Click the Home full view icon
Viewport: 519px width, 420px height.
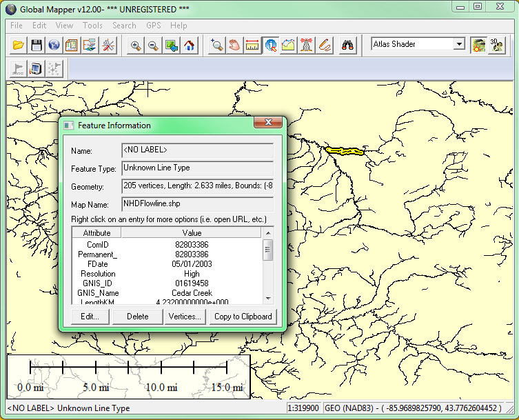190,45
